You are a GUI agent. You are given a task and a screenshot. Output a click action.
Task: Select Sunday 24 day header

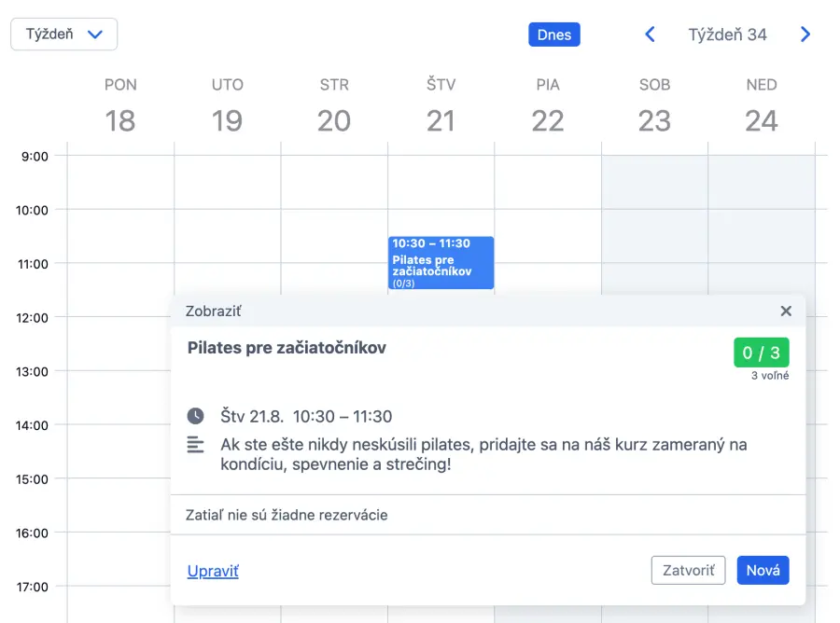pos(762,105)
